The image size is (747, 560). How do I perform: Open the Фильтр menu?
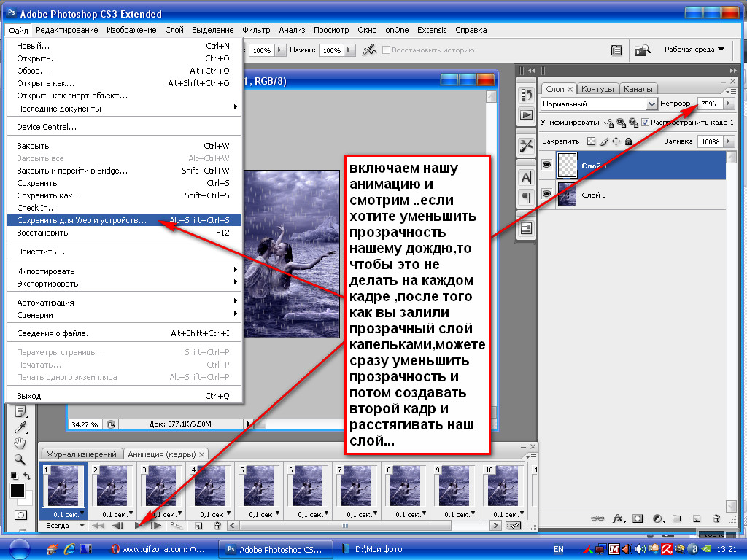(x=256, y=30)
